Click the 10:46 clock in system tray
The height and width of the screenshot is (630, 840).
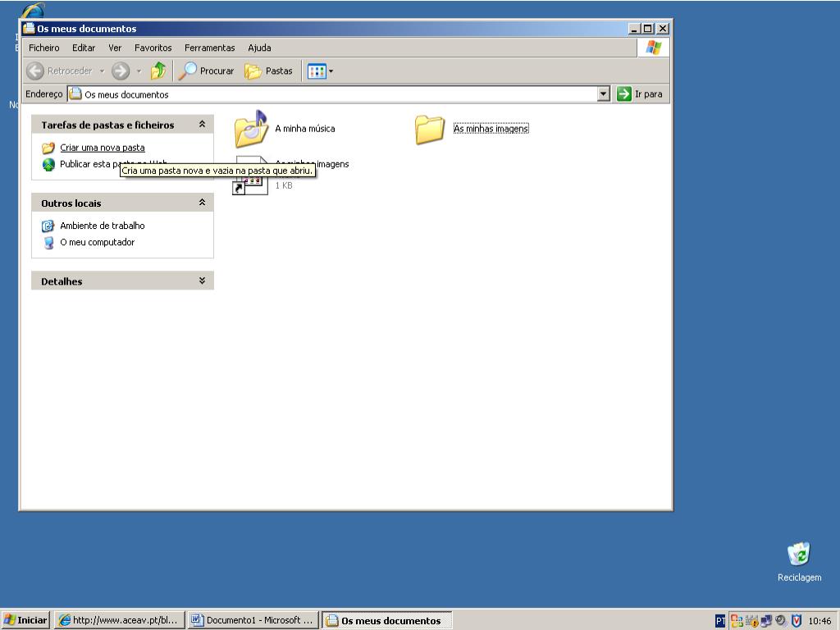click(x=819, y=621)
